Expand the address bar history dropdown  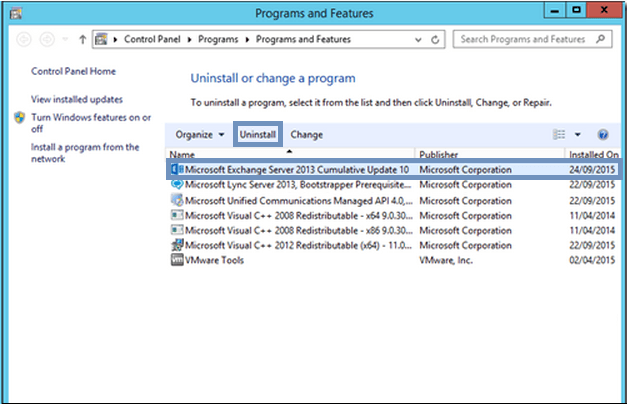[418, 40]
